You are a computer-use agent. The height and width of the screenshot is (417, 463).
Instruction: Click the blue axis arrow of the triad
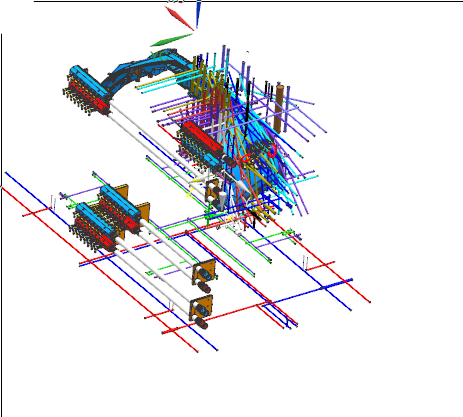pyautogui.click(x=198, y=14)
